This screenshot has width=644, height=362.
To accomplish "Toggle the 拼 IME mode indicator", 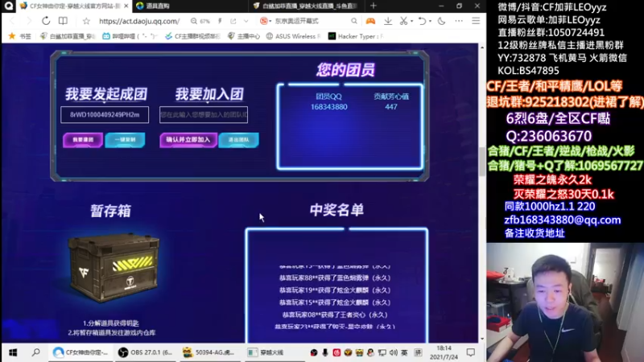I will [418, 352].
